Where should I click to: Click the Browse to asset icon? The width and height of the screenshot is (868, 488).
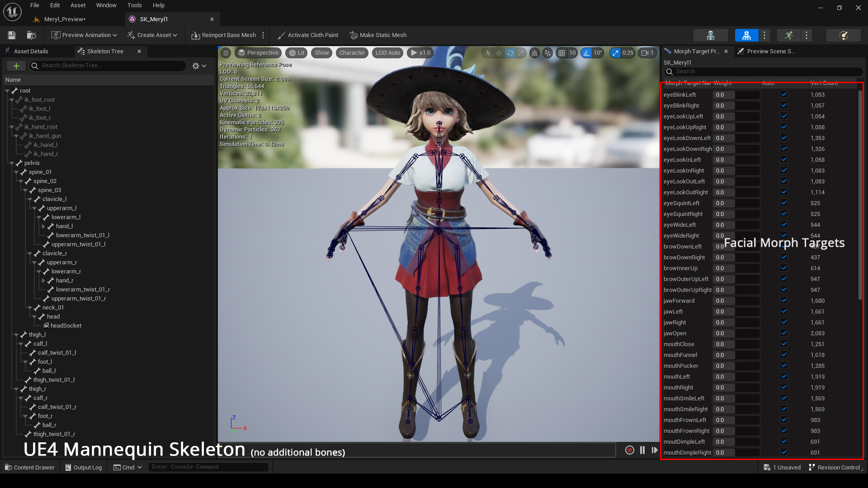click(32, 35)
